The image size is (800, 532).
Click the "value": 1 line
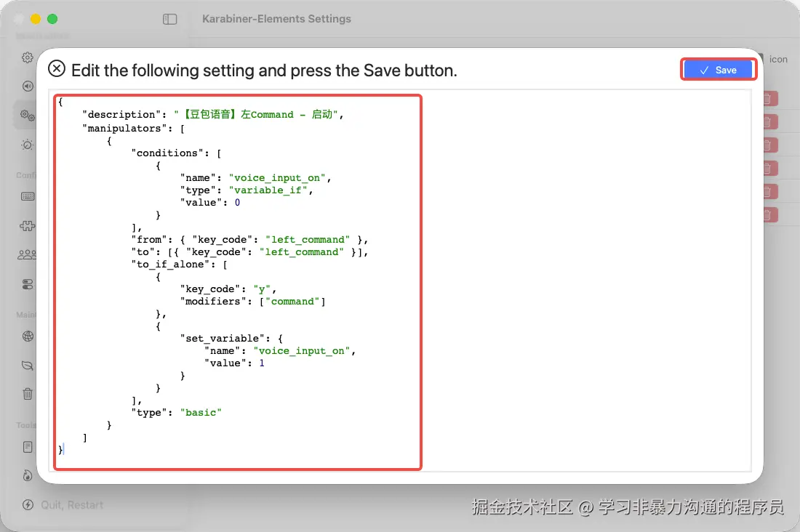(234, 363)
